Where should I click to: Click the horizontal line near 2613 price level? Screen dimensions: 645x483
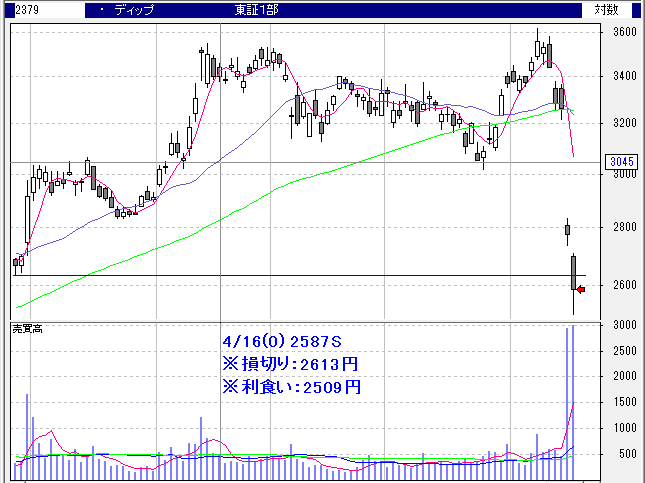pyautogui.click(x=300, y=275)
